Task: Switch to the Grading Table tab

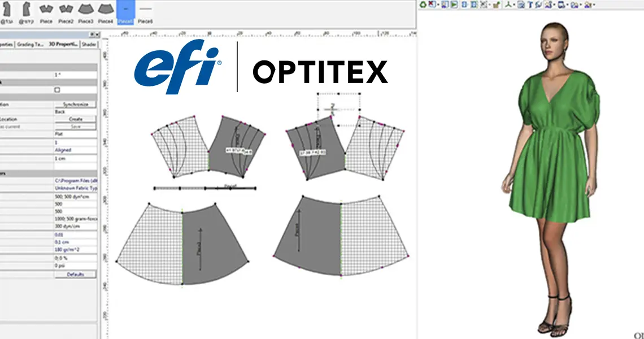Action: pos(31,44)
